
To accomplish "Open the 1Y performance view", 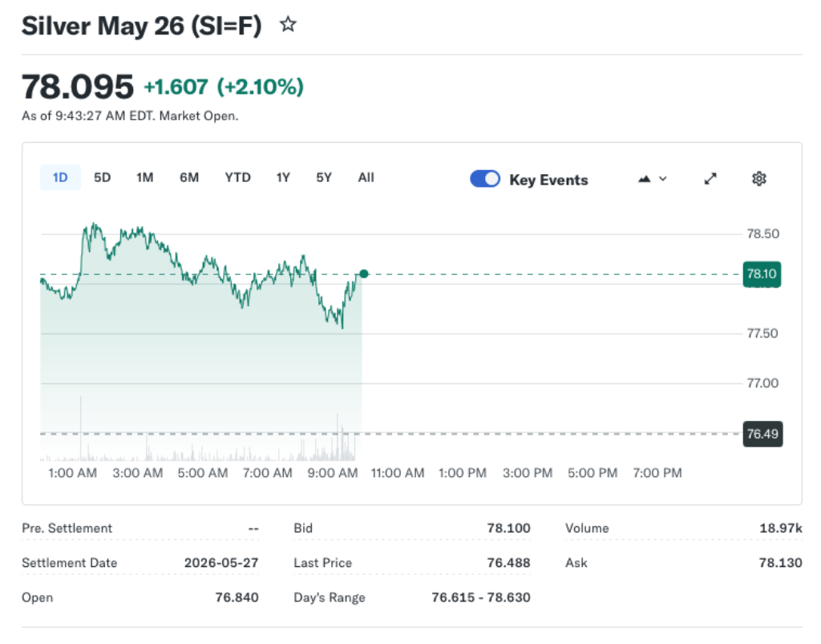I will point(282,177).
